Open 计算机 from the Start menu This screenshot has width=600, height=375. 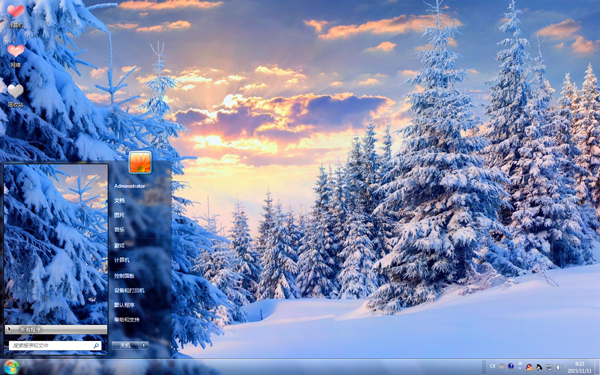(x=122, y=260)
